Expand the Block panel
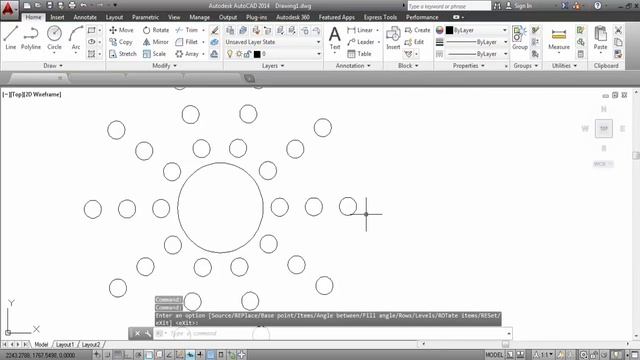Viewport: 640px width, 360px height. (408, 66)
